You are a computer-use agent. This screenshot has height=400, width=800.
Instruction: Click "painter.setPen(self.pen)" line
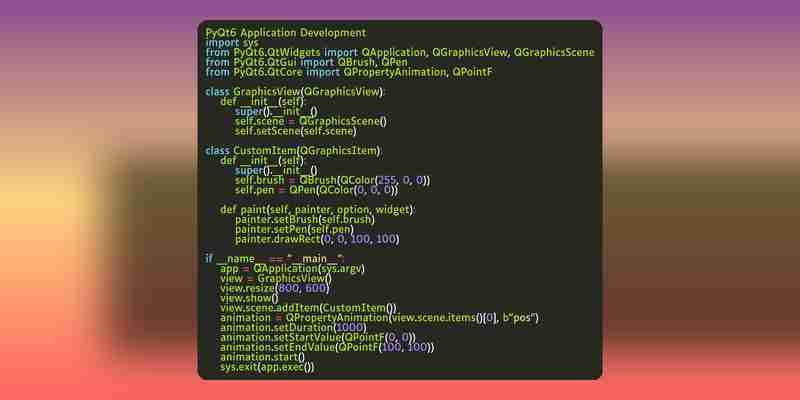(294, 230)
